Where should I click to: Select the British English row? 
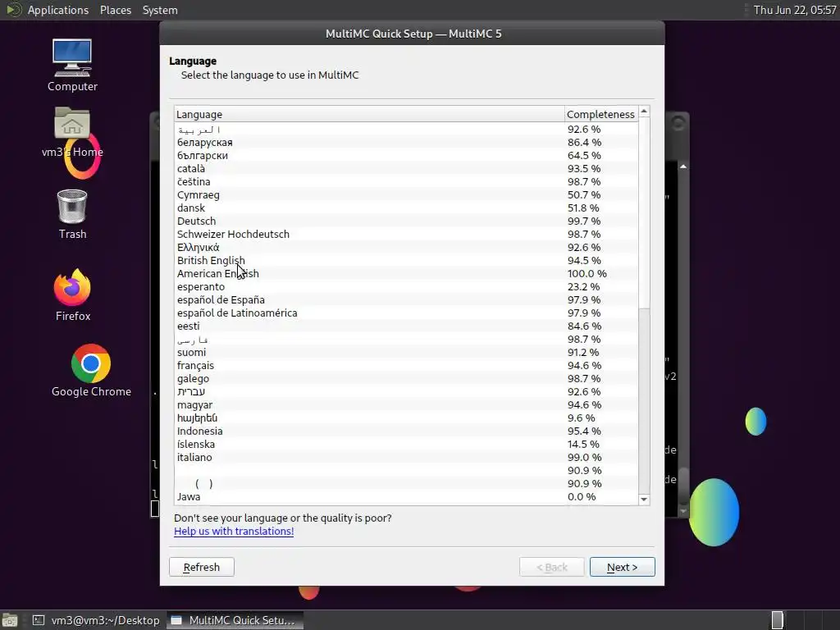click(x=406, y=260)
